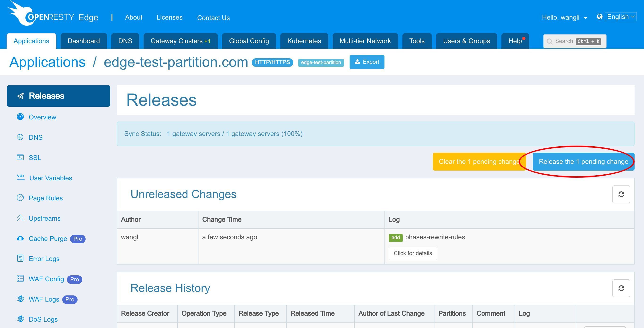The height and width of the screenshot is (328, 644).
Task: Open Cache Purge in the sidebar
Action: 48,239
